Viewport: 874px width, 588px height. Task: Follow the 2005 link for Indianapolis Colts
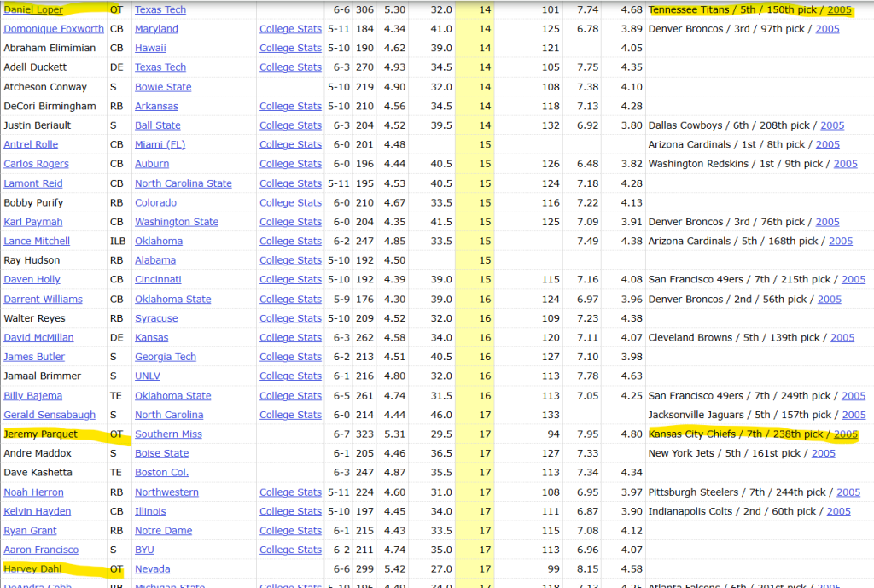point(838,511)
